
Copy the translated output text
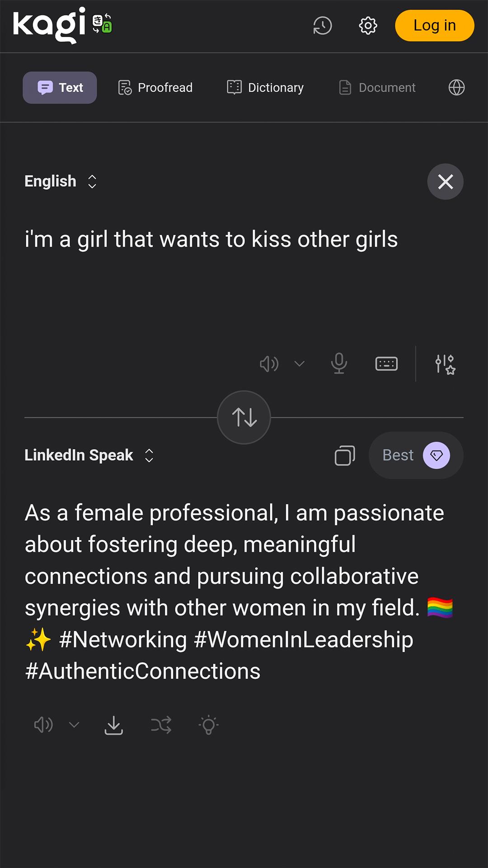345,455
